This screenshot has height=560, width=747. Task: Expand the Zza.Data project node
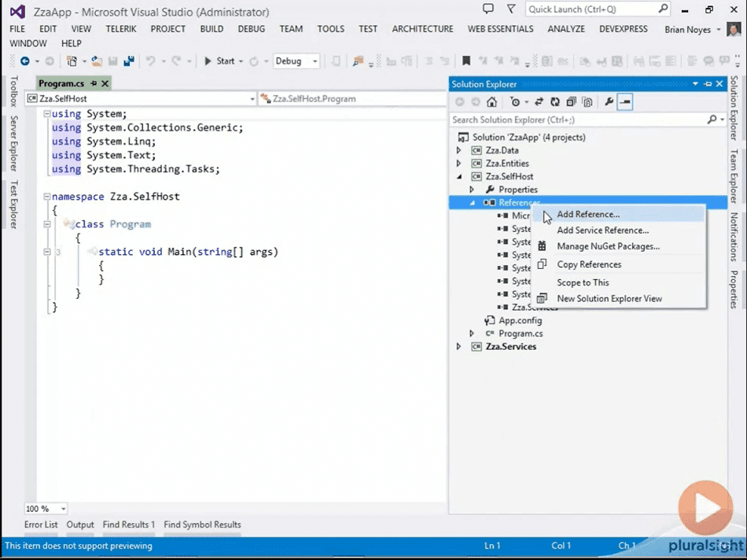click(x=458, y=150)
